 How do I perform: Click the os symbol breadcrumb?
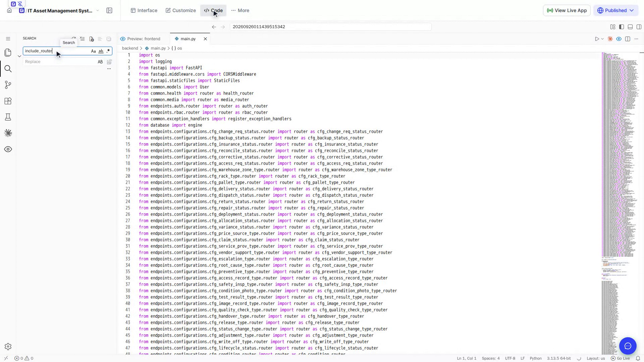click(x=177, y=48)
